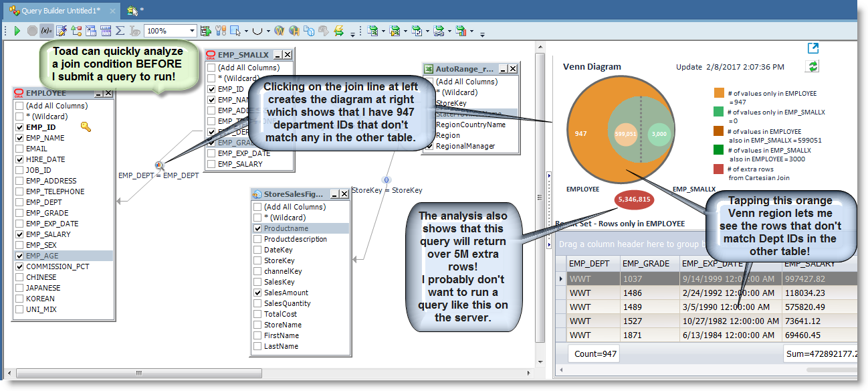Viewport: 868px width, 391px height.
Task: Activate the selection pointer tool
Action: click(235, 31)
